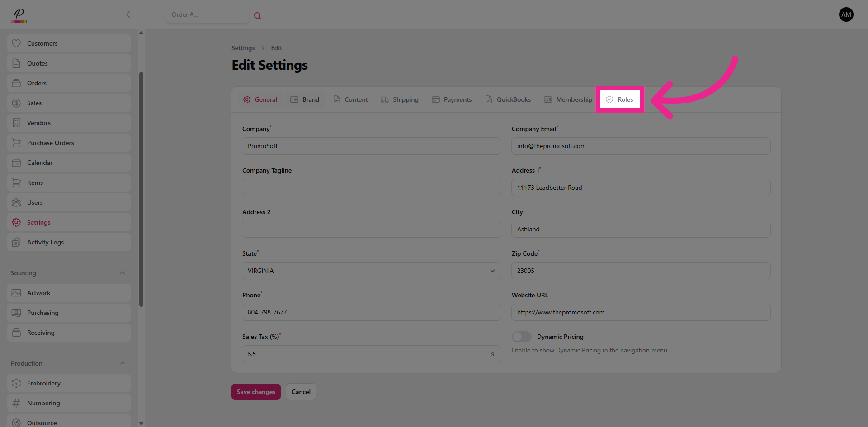The height and width of the screenshot is (427, 868).
Task: Open the State dropdown showing VIRGINIA
Action: point(371,271)
